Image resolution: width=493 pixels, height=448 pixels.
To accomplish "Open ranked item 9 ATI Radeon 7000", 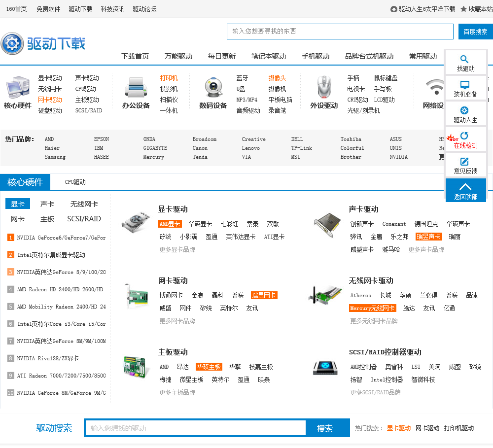I will click(61, 376).
